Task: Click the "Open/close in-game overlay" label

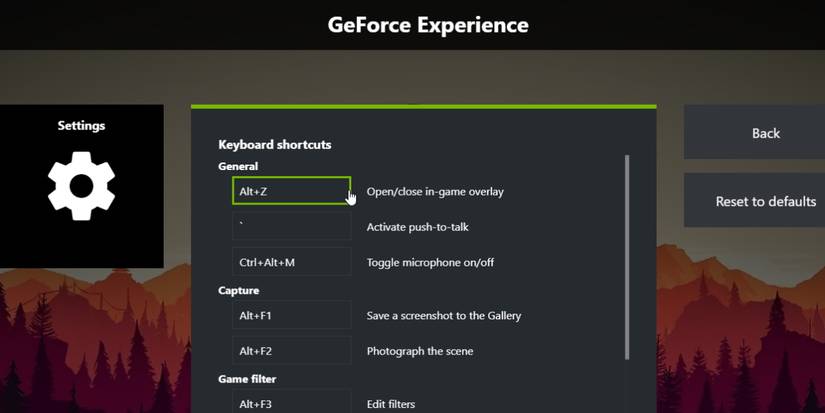Action: 435,192
